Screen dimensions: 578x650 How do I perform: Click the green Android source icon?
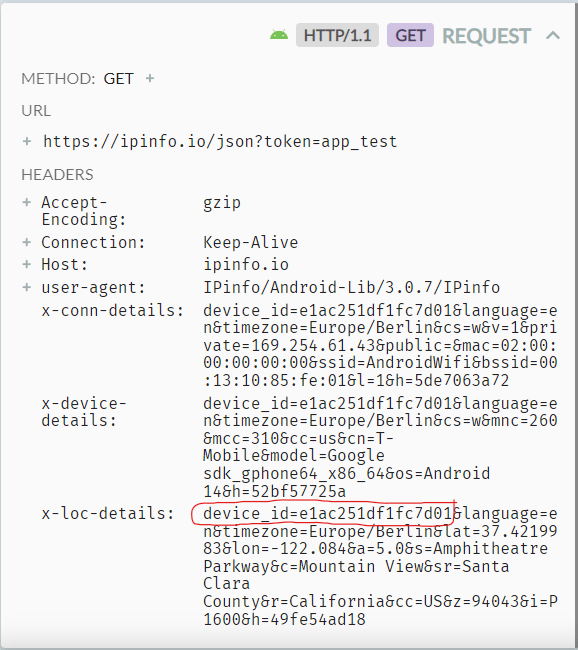(x=279, y=35)
